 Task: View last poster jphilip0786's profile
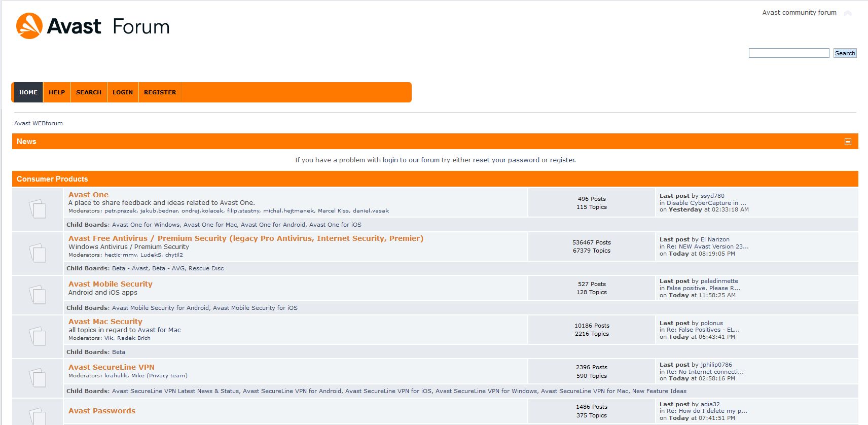pyautogui.click(x=716, y=365)
